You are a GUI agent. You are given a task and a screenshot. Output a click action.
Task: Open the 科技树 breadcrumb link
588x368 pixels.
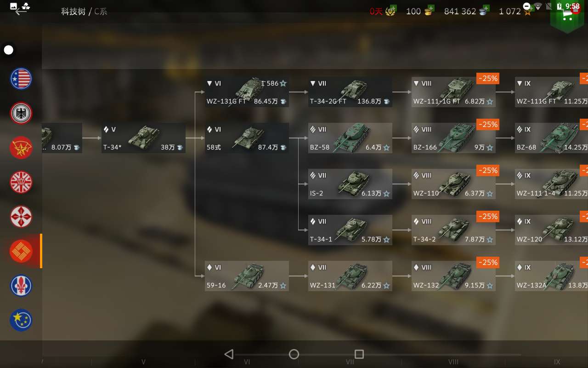click(73, 11)
